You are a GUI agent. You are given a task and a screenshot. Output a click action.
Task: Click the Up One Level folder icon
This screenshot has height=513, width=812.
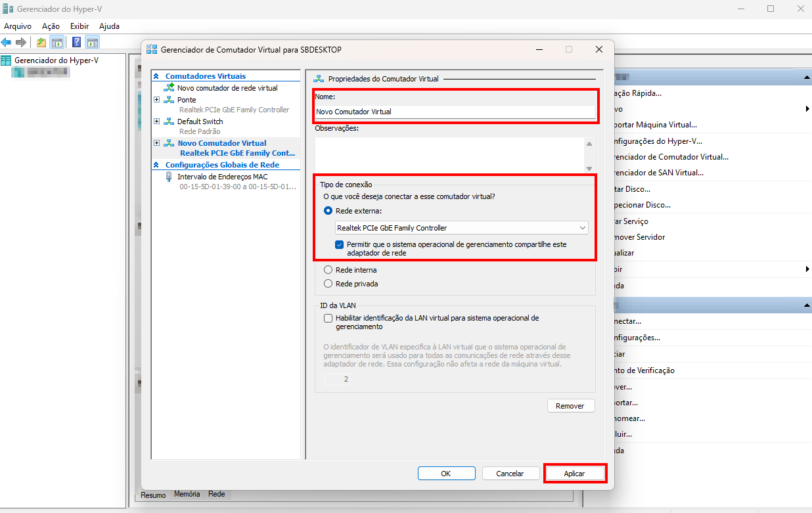tap(41, 43)
